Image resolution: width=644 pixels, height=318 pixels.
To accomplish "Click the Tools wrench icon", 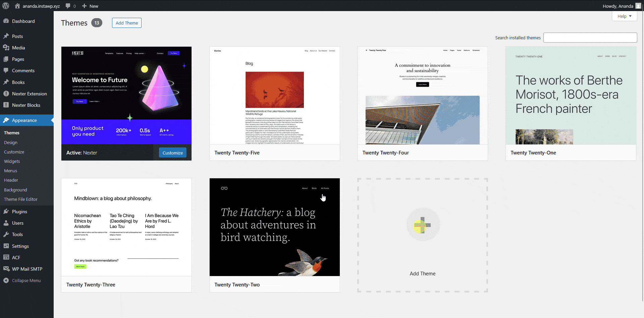I will (6, 234).
